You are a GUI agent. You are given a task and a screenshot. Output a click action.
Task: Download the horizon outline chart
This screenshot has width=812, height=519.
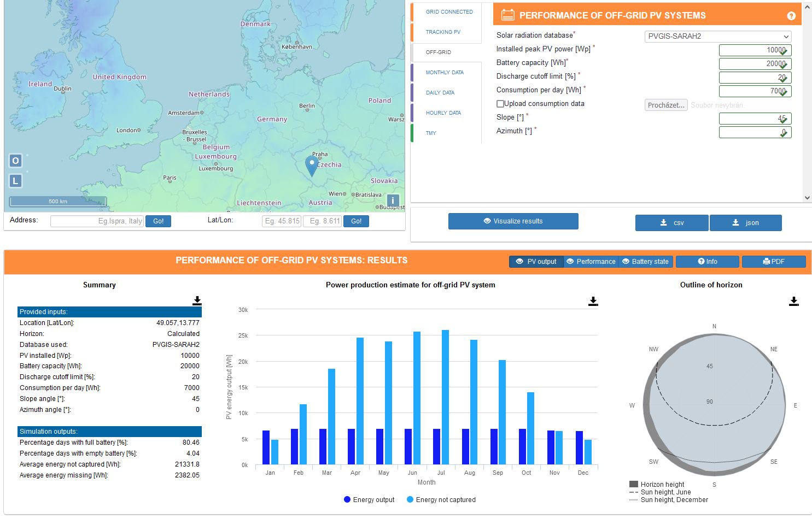(x=794, y=301)
